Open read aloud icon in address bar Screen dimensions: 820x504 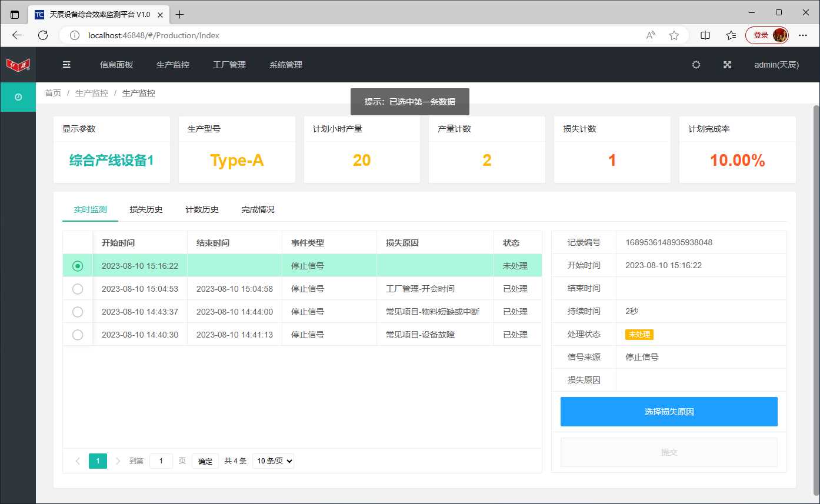click(651, 35)
